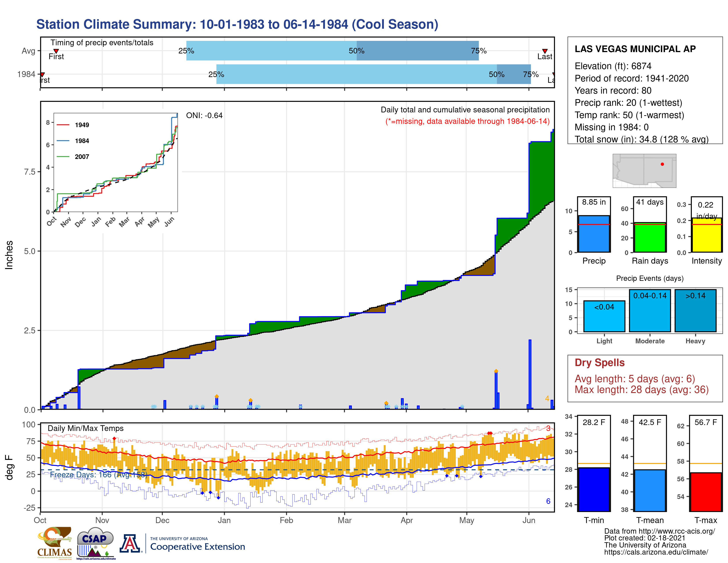Click the 'deg F' y-axis label
Screen dimensions: 728x563
(x=9, y=467)
